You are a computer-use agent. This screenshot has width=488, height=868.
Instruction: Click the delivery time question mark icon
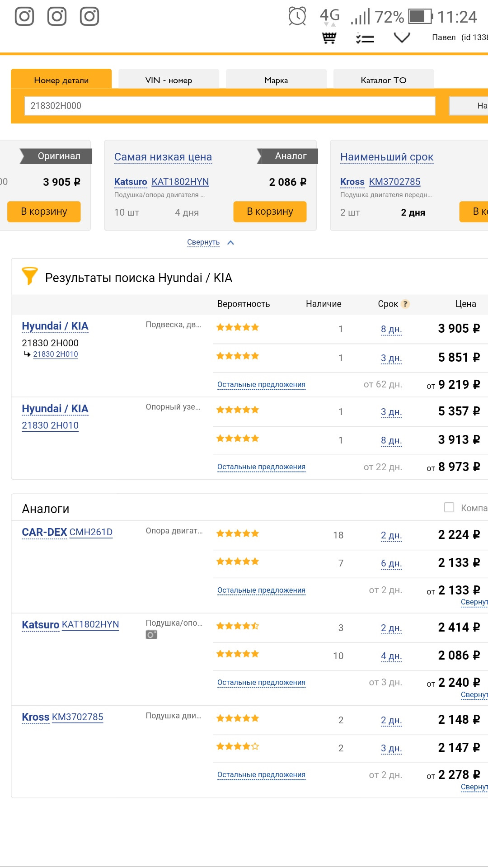click(406, 304)
